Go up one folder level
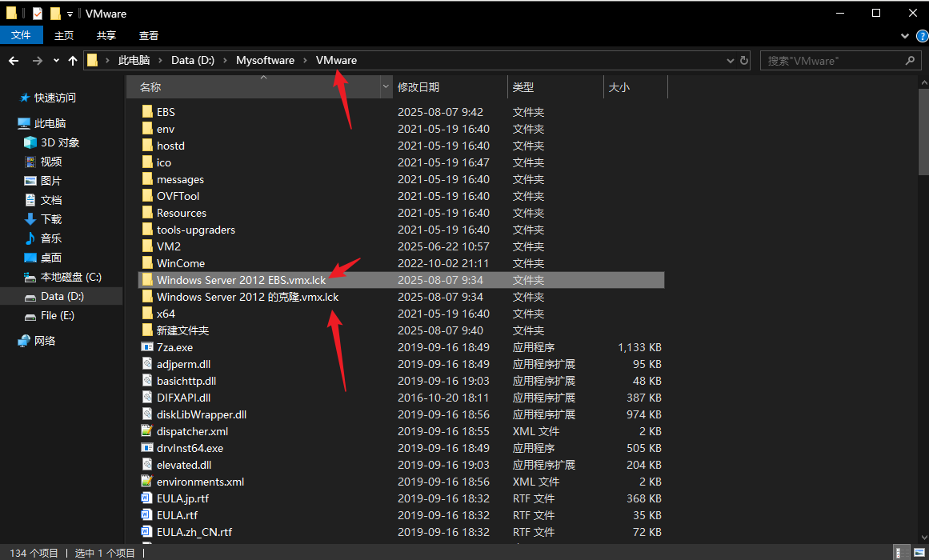This screenshot has height=560, width=929. click(x=73, y=61)
